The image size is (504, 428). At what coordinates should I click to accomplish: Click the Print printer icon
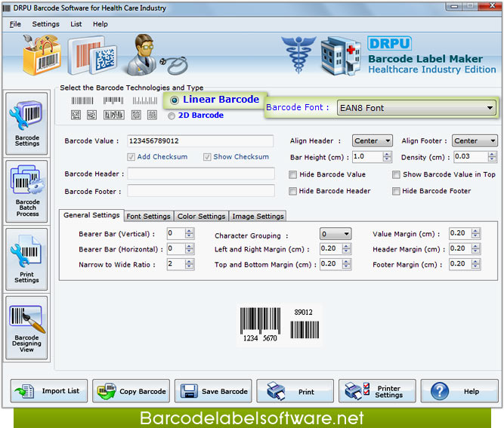click(x=276, y=391)
